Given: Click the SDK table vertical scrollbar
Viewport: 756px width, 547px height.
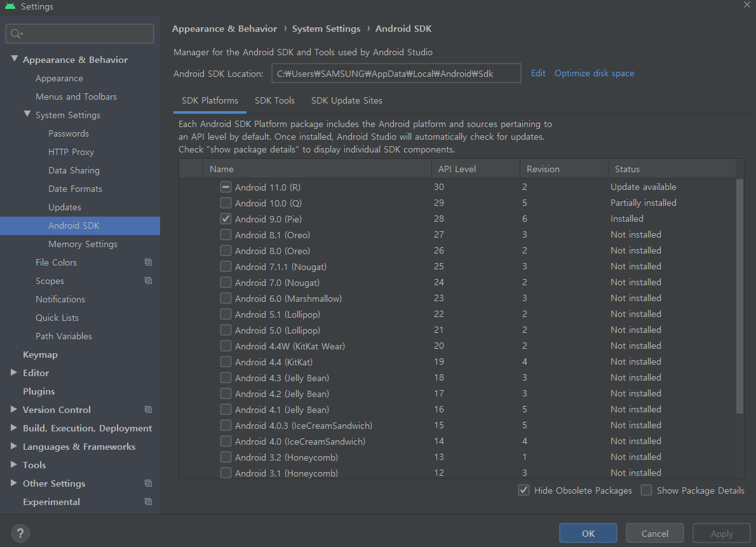Looking at the screenshot, I should pos(739,295).
